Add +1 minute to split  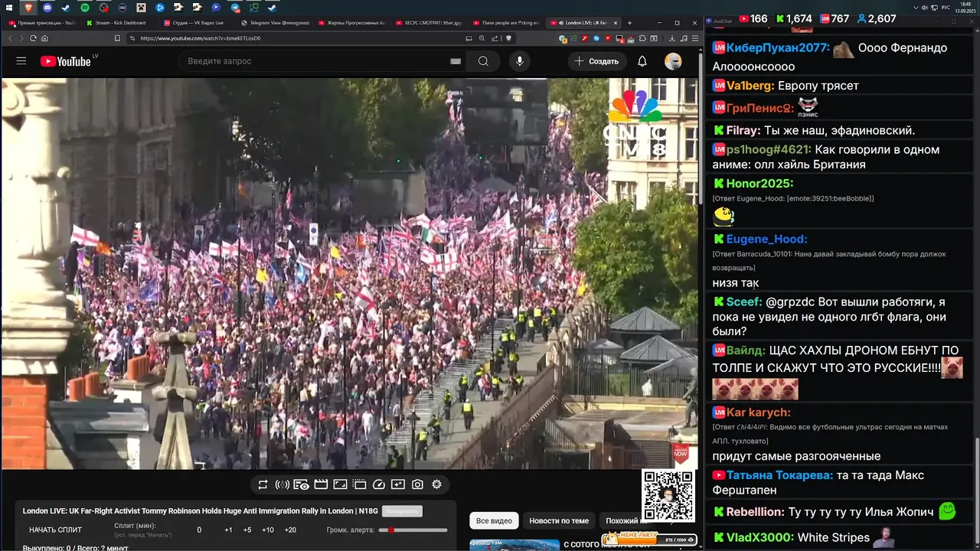228,530
